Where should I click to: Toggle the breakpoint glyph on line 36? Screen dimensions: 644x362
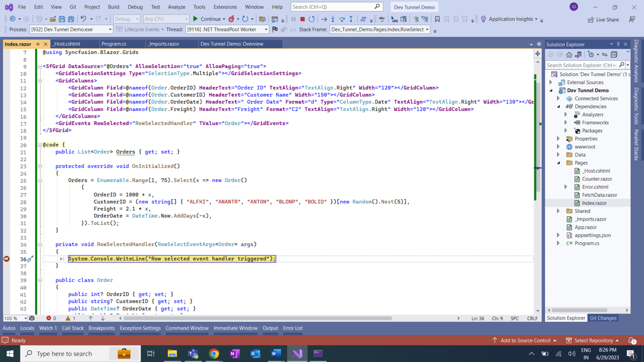coord(6,259)
